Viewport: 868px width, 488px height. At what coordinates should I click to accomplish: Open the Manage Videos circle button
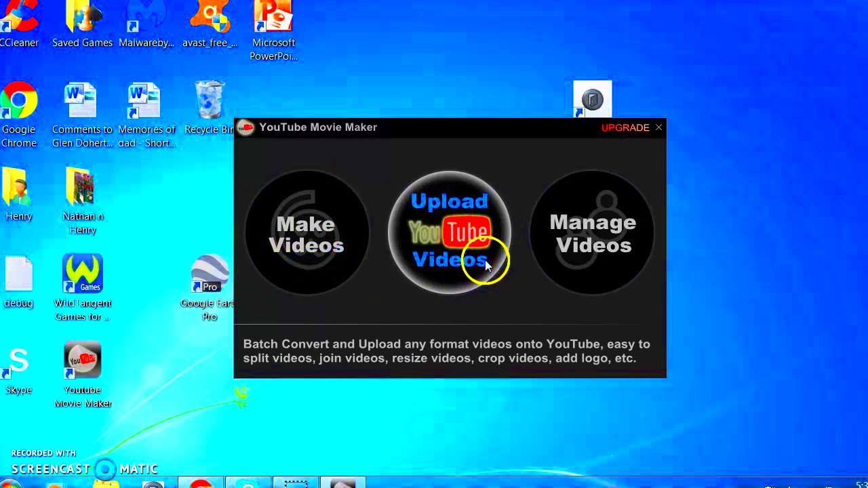click(593, 233)
